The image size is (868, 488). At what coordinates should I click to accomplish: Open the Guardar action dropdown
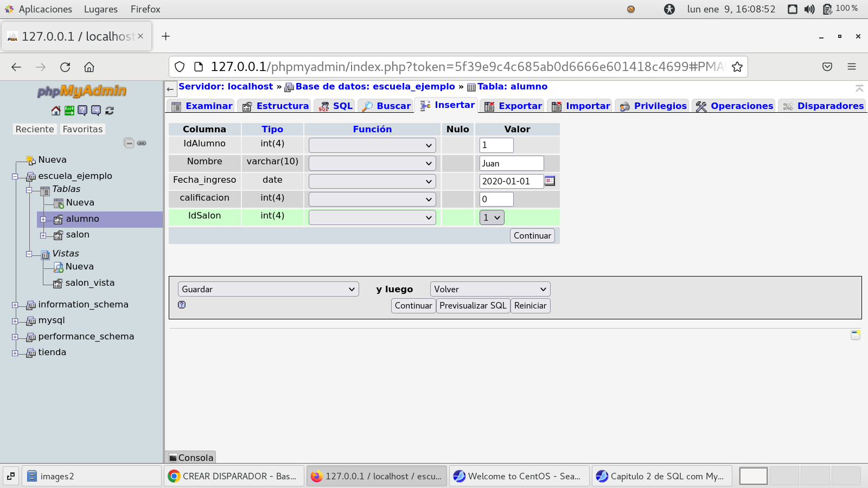[x=268, y=290]
